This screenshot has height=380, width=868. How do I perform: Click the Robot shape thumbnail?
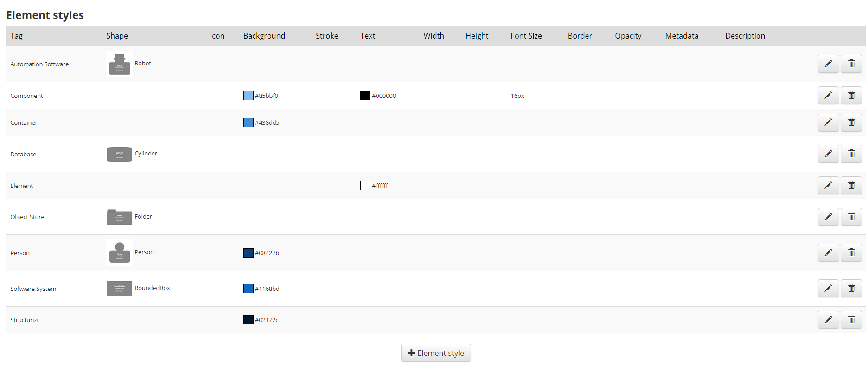(x=120, y=64)
